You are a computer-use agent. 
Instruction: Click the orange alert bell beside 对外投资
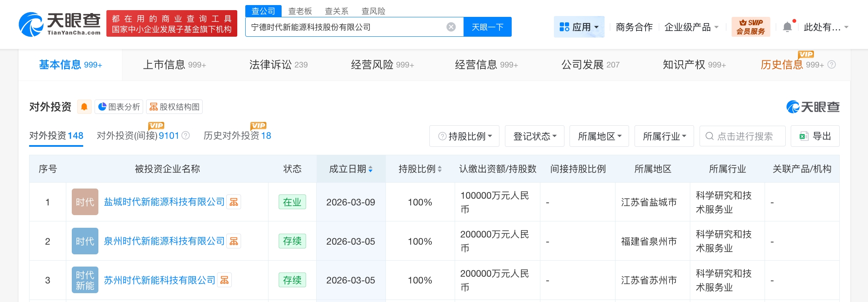point(84,107)
